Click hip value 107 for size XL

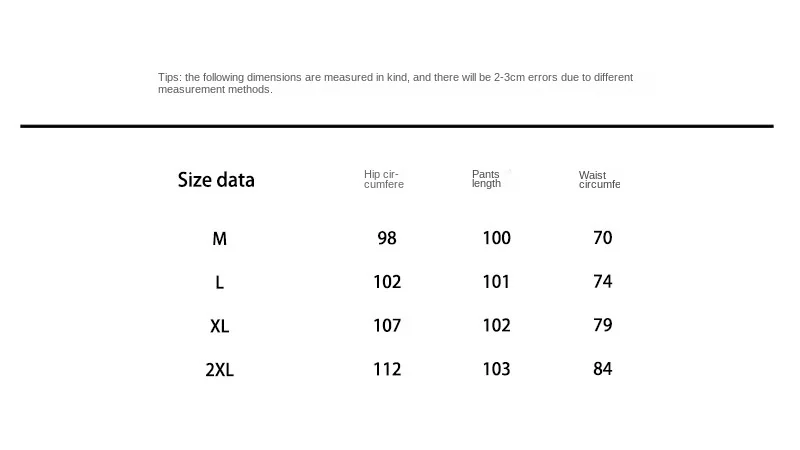(387, 326)
